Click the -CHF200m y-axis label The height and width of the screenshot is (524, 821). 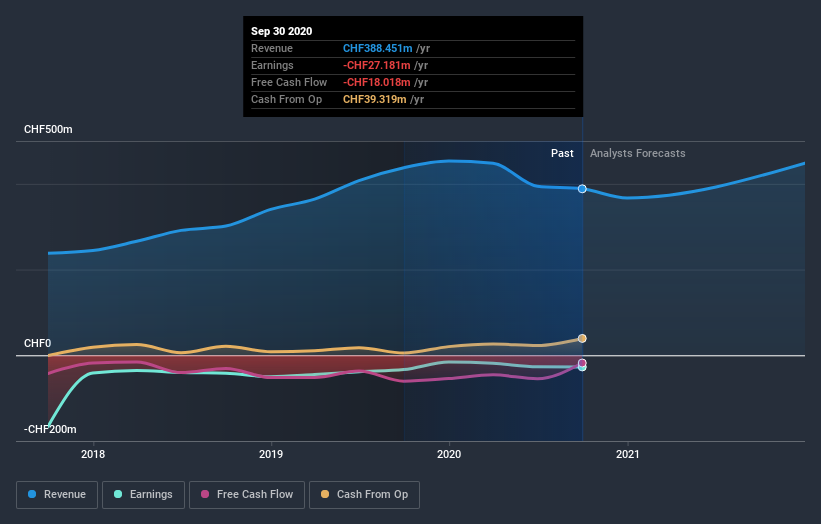click(50, 429)
